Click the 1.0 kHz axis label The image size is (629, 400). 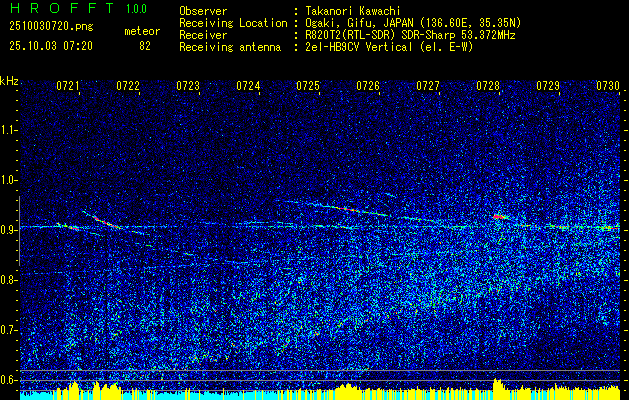click(9, 180)
